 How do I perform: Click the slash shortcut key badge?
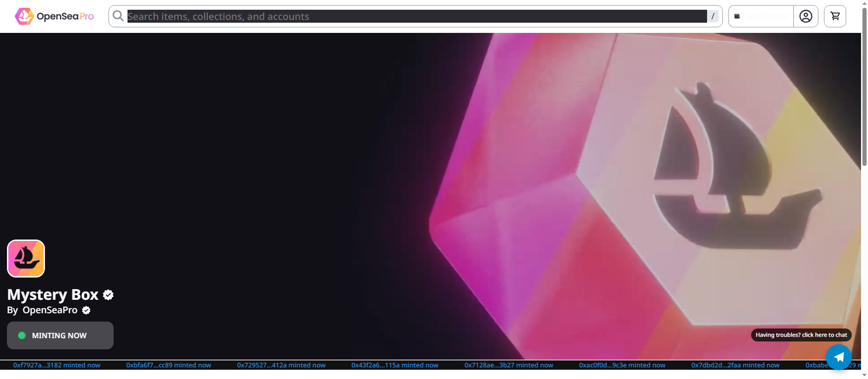click(x=713, y=16)
